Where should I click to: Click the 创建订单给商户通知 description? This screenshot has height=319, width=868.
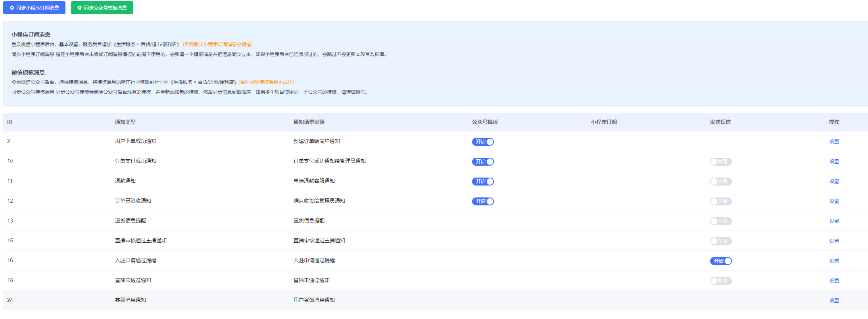(x=317, y=141)
